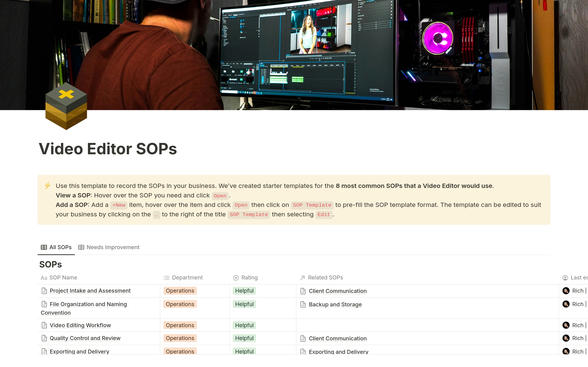
Task: Open the Department column header menu
Action: (x=187, y=278)
